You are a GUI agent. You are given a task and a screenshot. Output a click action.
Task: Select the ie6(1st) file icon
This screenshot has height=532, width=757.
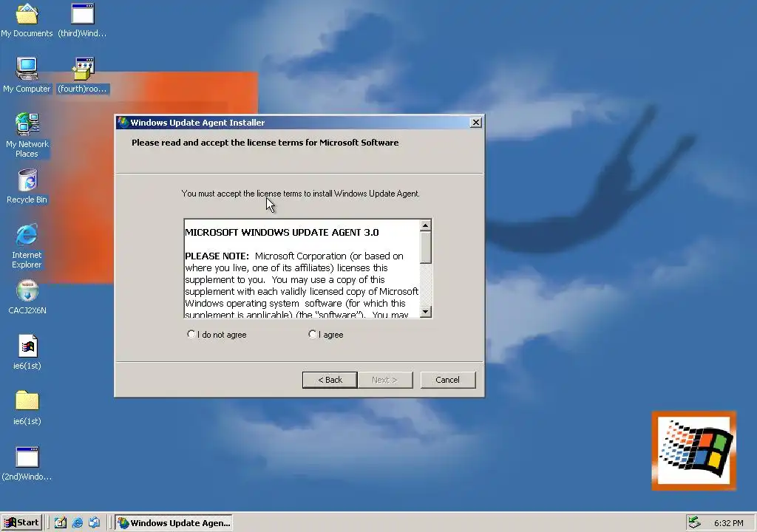[x=27, y=352]
